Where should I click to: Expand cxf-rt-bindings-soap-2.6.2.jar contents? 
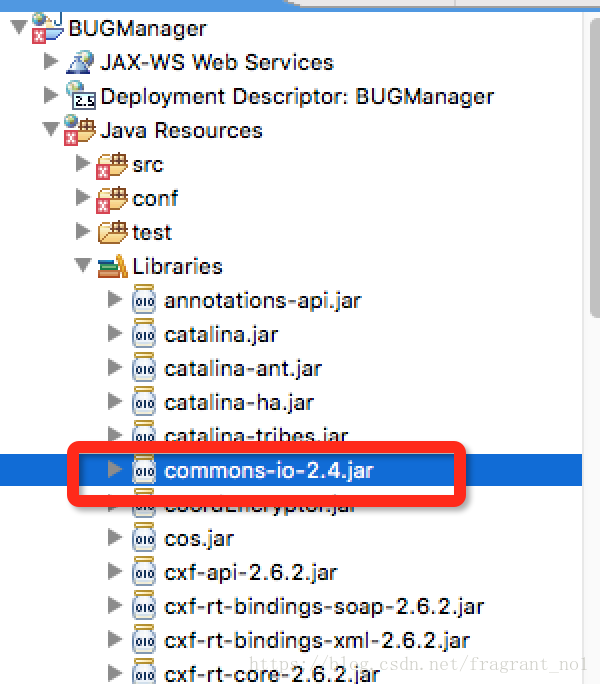pyautogui.click(x=115, y=605)
